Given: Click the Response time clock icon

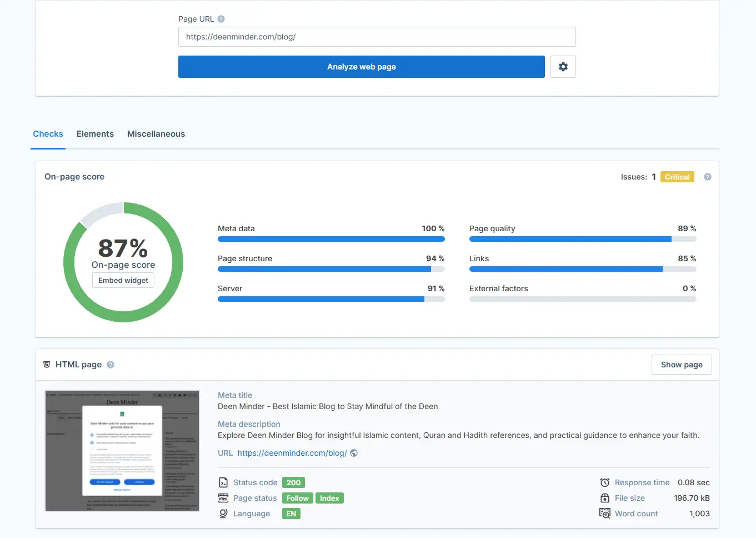Looking at the screenshot, I should click(x=605, y=482).
